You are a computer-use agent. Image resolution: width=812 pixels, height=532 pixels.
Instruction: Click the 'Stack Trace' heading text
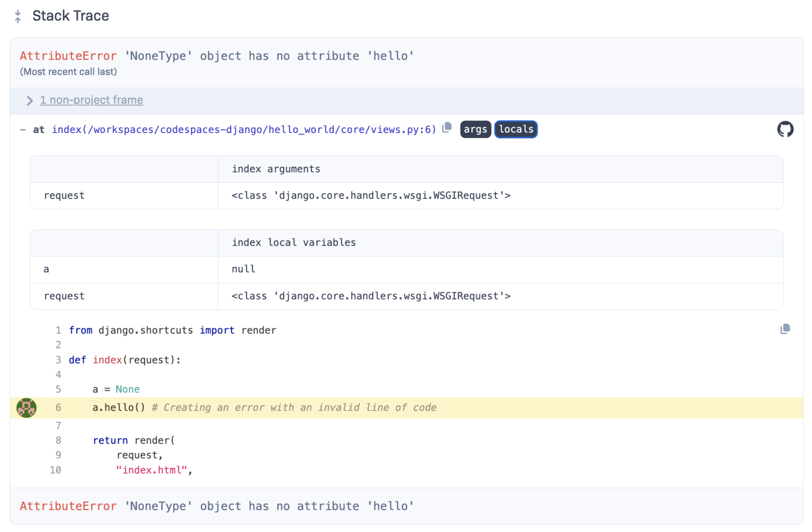coord(71,16)
